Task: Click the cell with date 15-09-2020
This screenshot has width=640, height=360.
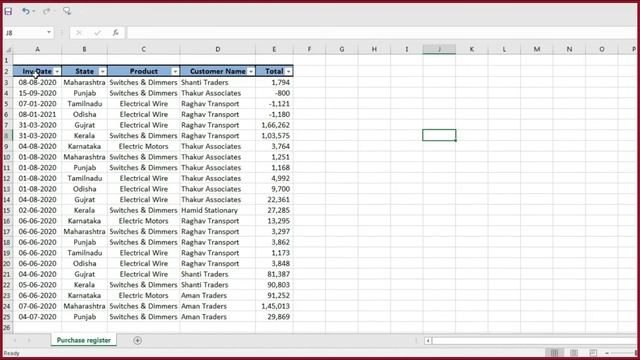Action: [x=37, y=93]
